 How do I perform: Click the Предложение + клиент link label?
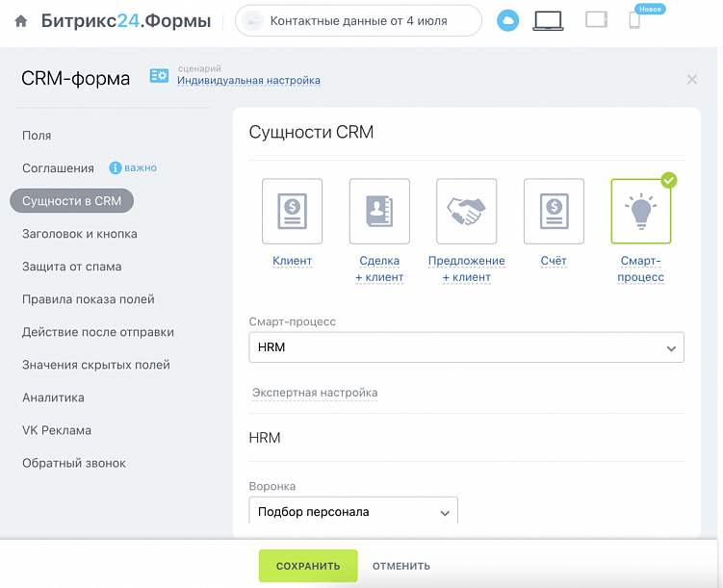(x=466, y=268)
